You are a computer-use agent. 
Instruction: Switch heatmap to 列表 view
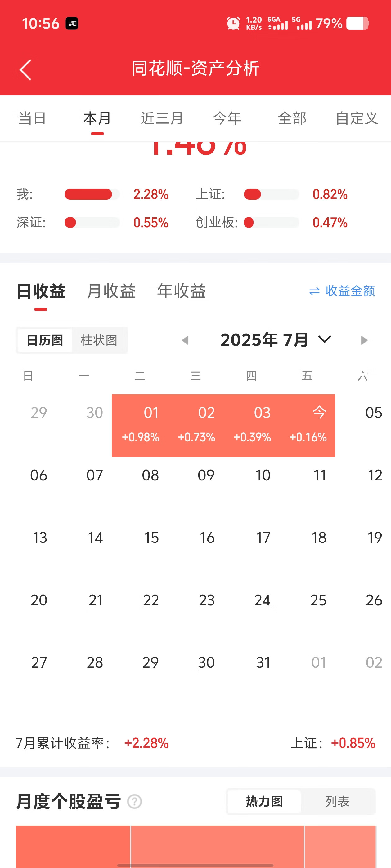point(337,801)
